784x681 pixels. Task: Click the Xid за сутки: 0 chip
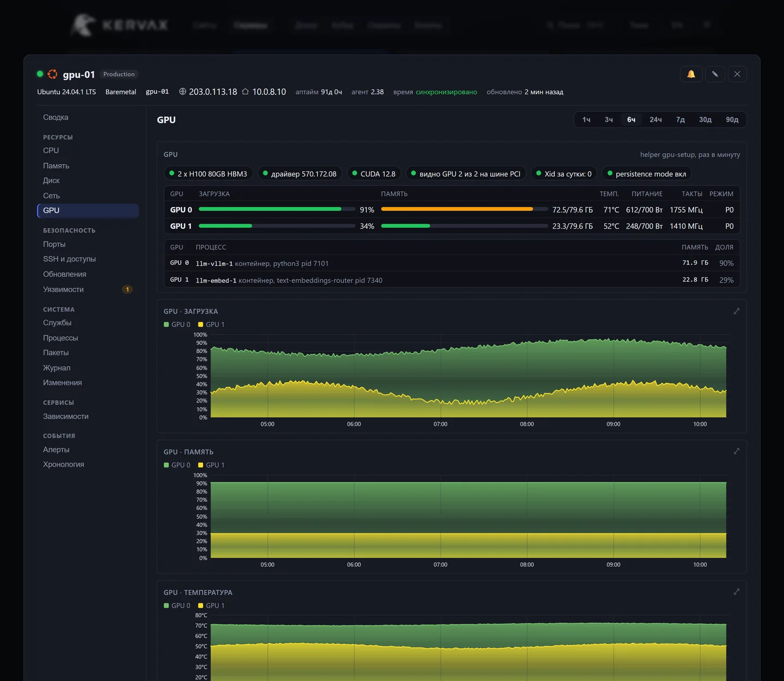tap(564, 174)
